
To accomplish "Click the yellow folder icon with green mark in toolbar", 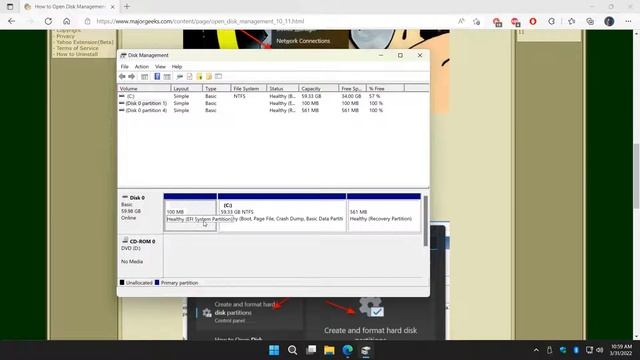I will click(x=199, y=76).
